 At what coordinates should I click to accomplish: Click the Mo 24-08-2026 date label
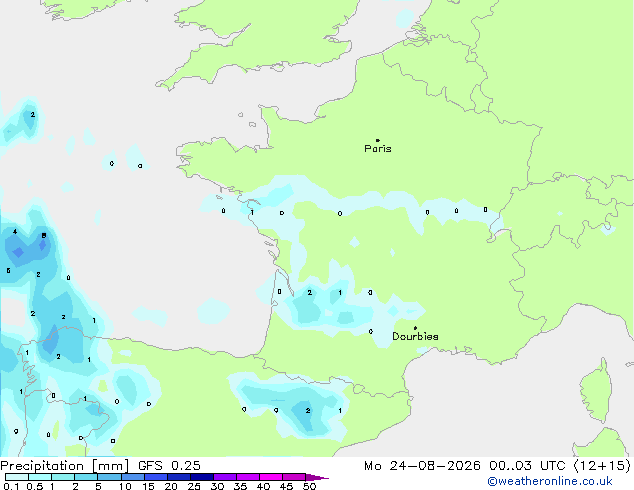pos(422,466)
